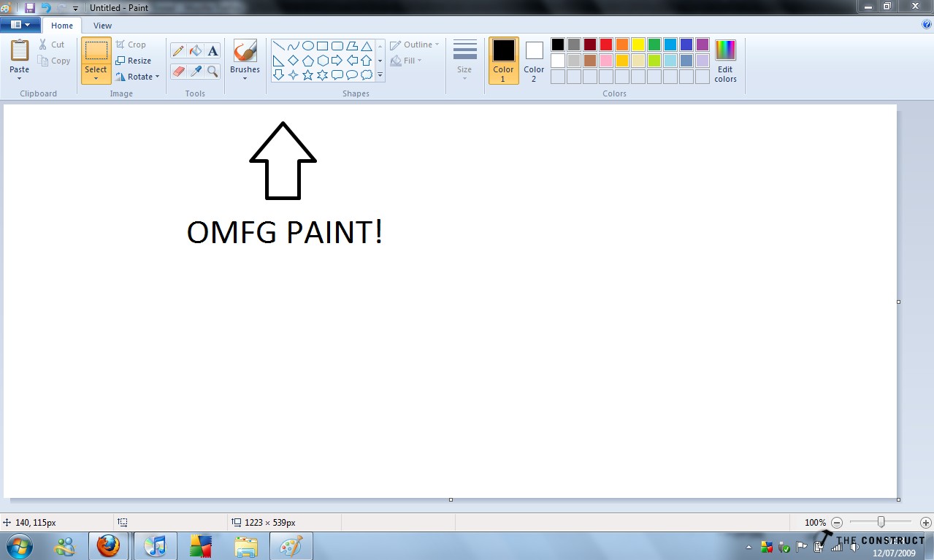This screenshot has height=560, width=934.
Task: Pick the red color swatch
Action: pos(605,45)
